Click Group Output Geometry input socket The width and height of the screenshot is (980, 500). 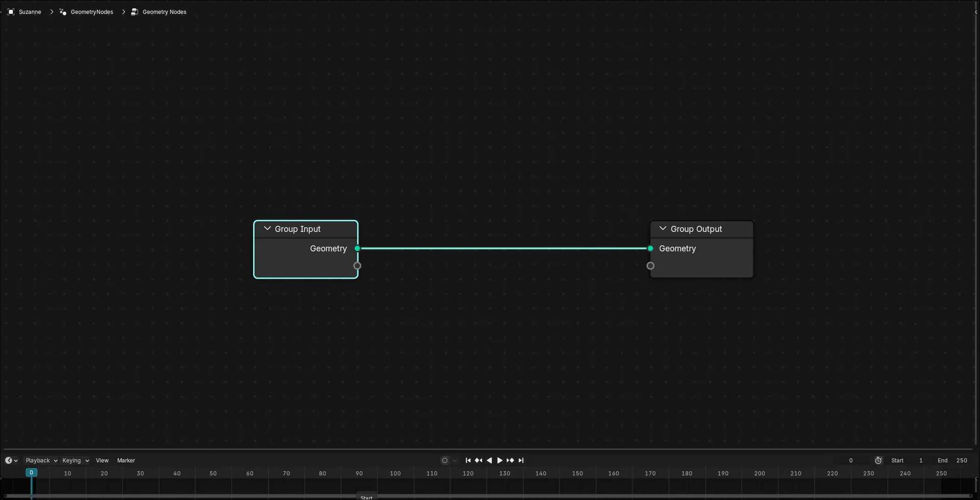pyautogui.click(x=650, y=249)
